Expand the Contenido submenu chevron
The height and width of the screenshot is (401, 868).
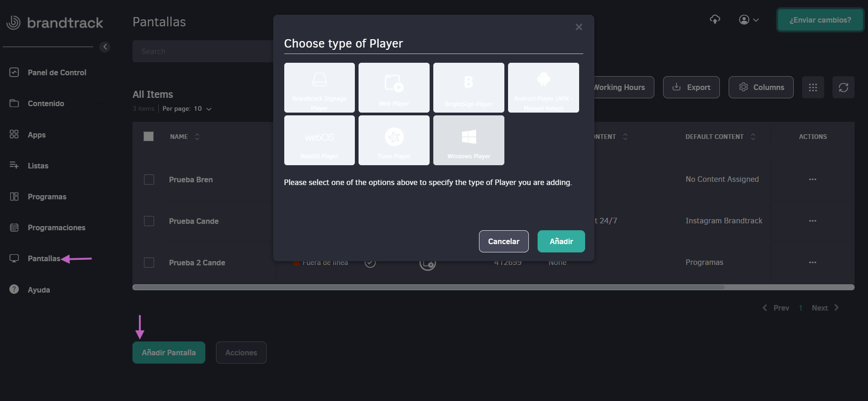pyautogui.click(x=99, y=103)
